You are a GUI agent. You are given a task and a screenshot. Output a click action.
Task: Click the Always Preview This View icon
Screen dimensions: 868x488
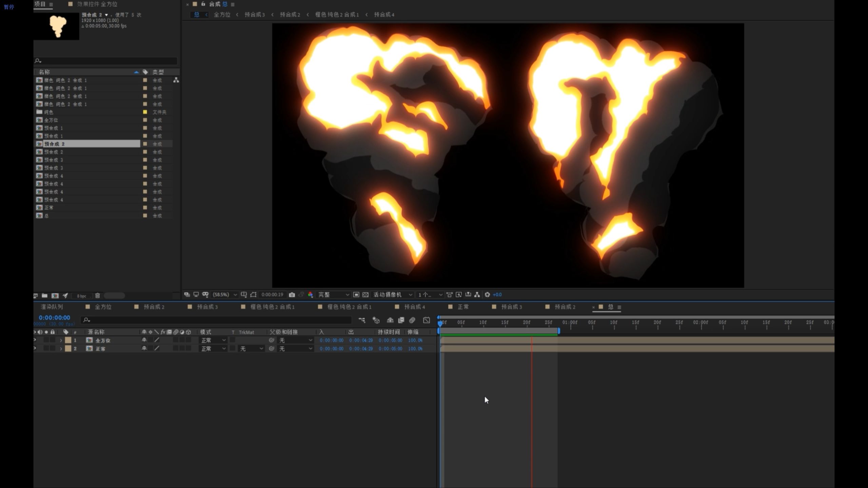click(187, 294)
